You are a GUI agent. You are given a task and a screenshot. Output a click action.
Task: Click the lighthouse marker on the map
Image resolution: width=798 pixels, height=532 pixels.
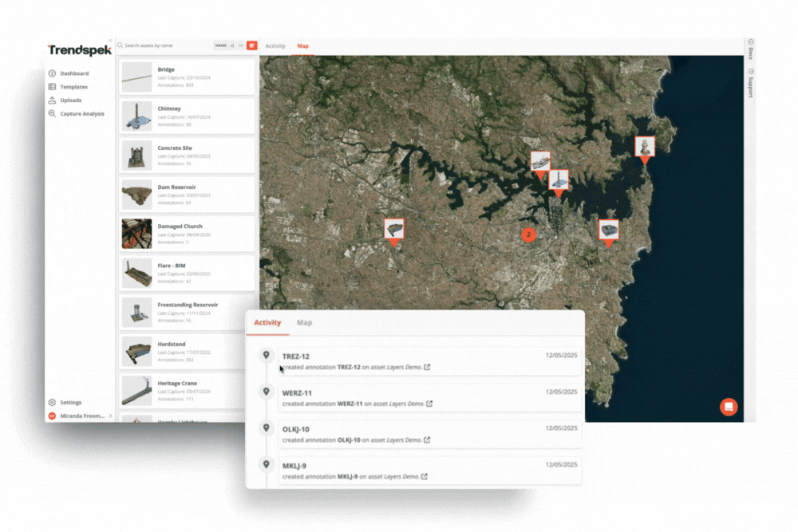coord(645,149)
